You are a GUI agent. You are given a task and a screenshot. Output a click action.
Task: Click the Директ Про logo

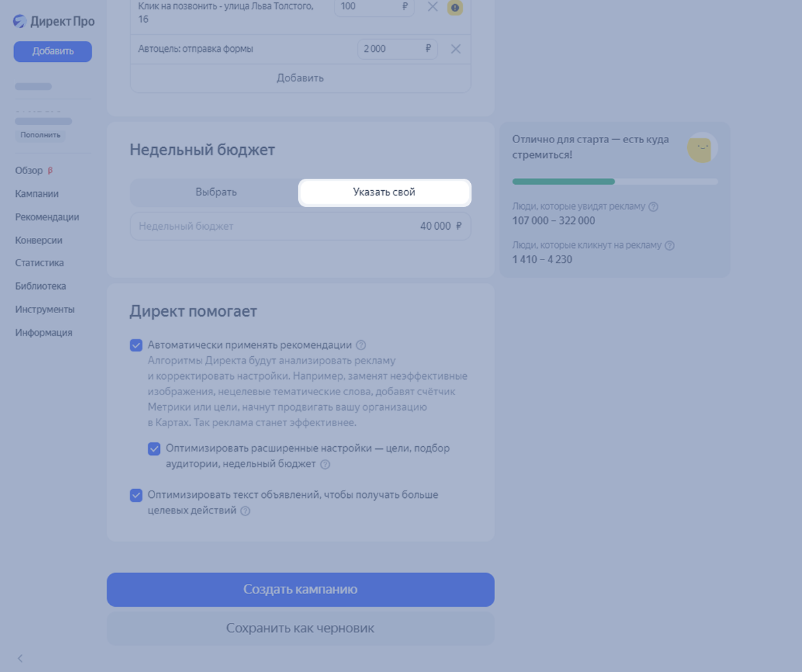click(54, 22)
